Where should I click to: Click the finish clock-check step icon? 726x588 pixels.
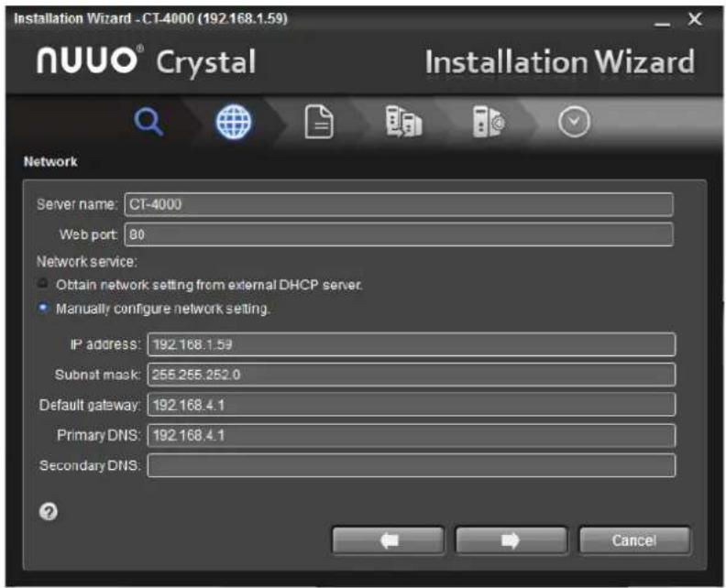(x=574, y=122)
